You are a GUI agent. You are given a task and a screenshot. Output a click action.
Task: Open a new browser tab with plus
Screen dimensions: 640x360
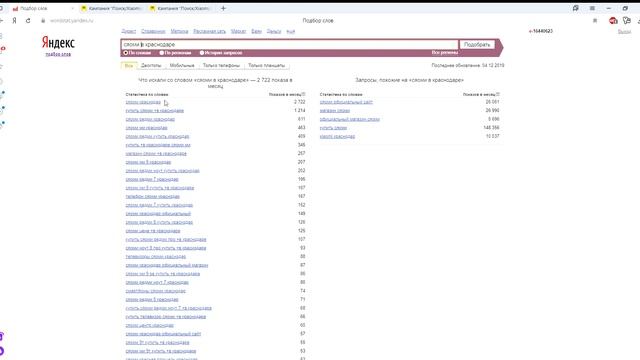tap(223, 8)
